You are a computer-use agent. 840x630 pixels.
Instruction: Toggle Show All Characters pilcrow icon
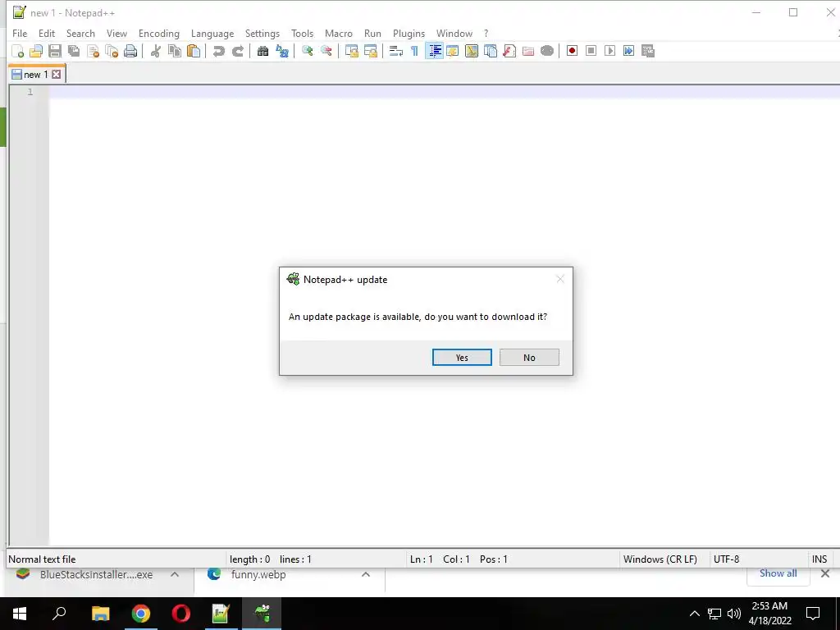(414, 51)
